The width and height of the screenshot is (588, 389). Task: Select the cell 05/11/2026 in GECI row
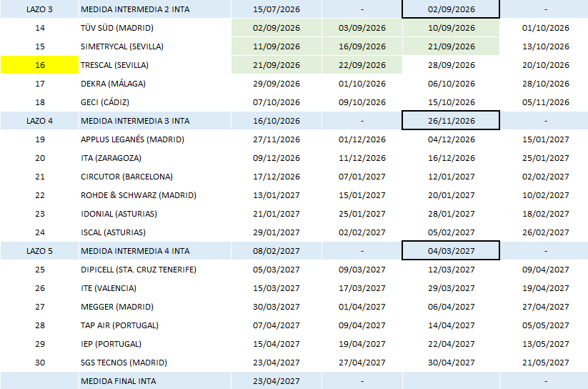tap(545, 102)
